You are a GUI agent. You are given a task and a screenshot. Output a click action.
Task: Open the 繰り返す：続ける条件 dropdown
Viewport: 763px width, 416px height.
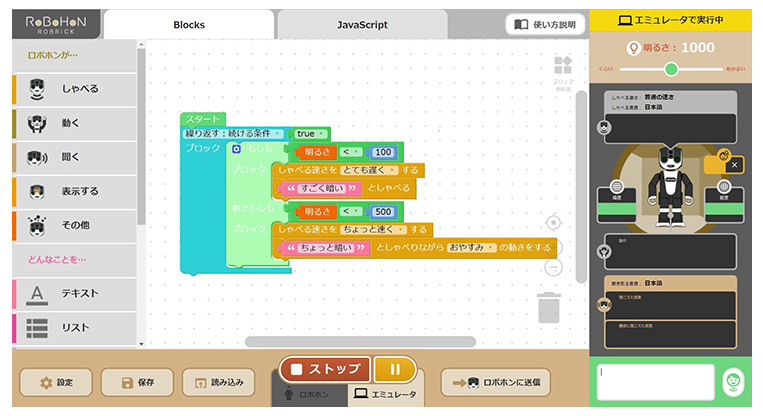pyautogui.click(x=233, y=133)
